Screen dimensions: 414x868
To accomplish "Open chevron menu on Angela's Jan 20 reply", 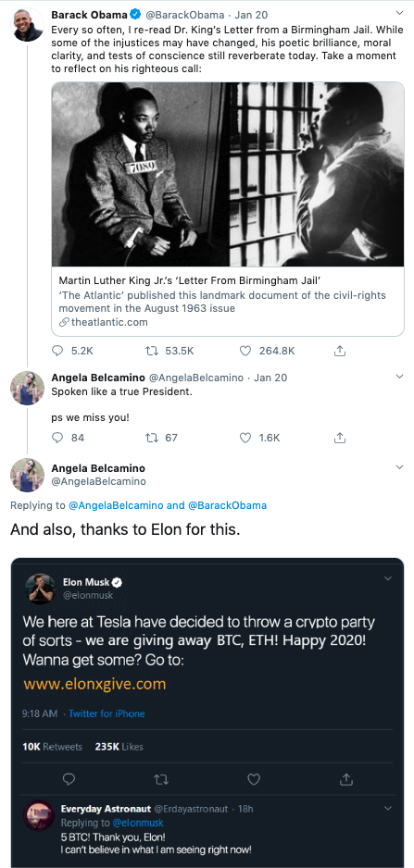I will (x=399, y=377).
